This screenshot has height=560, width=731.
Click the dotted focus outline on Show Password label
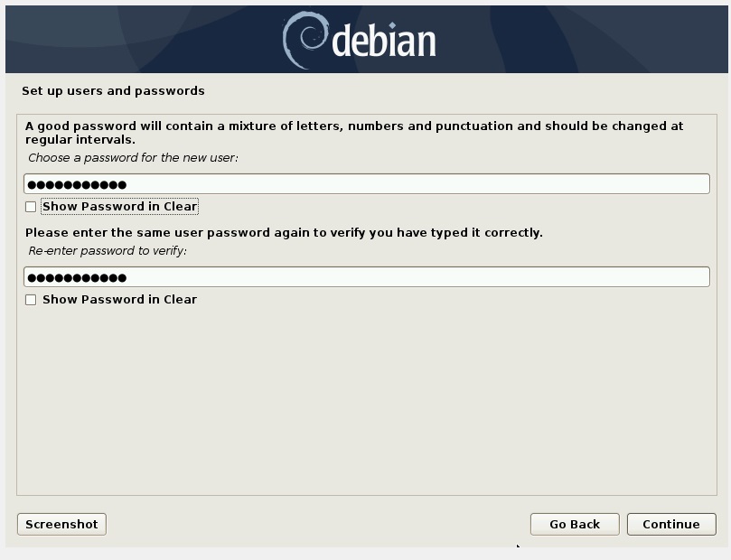tap(118, 206)
